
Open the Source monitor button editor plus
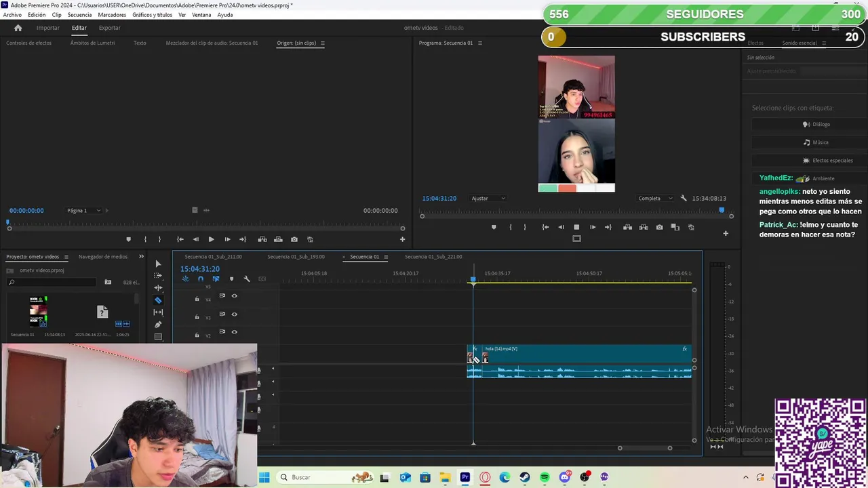tap(402, 239)
